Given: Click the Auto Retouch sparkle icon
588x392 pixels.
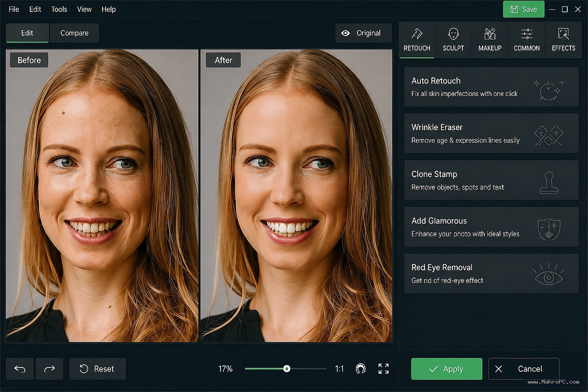Looking at the screenshot, I should (x=549, y=90).
